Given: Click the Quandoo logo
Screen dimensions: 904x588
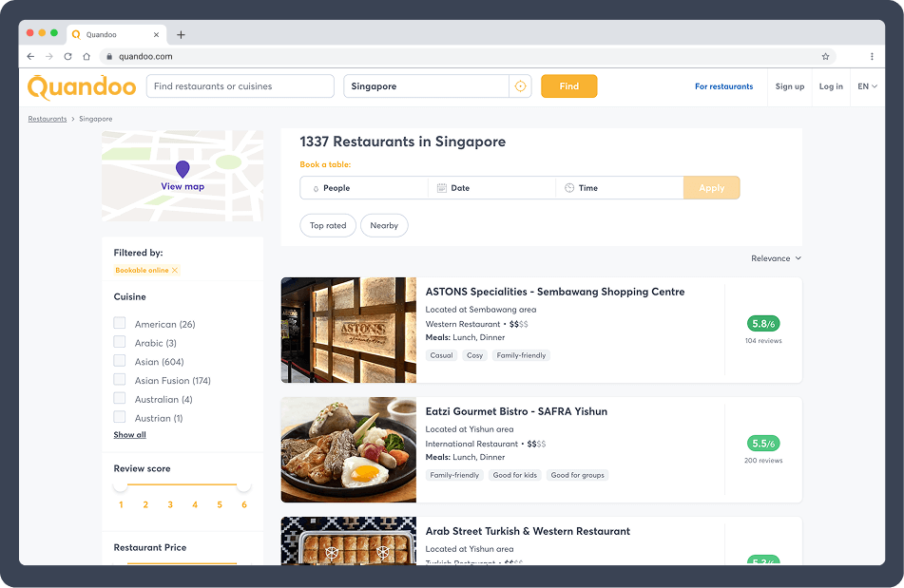Looking at the screenshot, I should [x=80, y=86].
